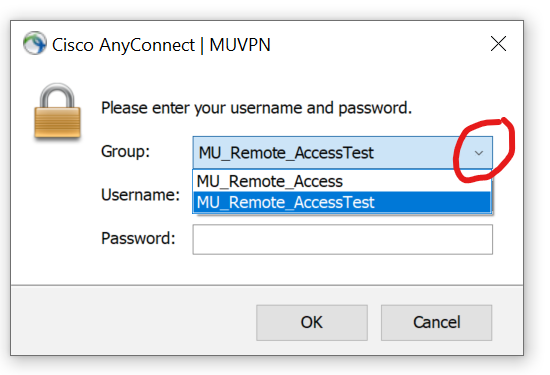The width and height of the screenshot is (550, 375).
Task: Click the Cisco AnyConnect globe icon
Action: pyautogui.click(x=35, y=43)
